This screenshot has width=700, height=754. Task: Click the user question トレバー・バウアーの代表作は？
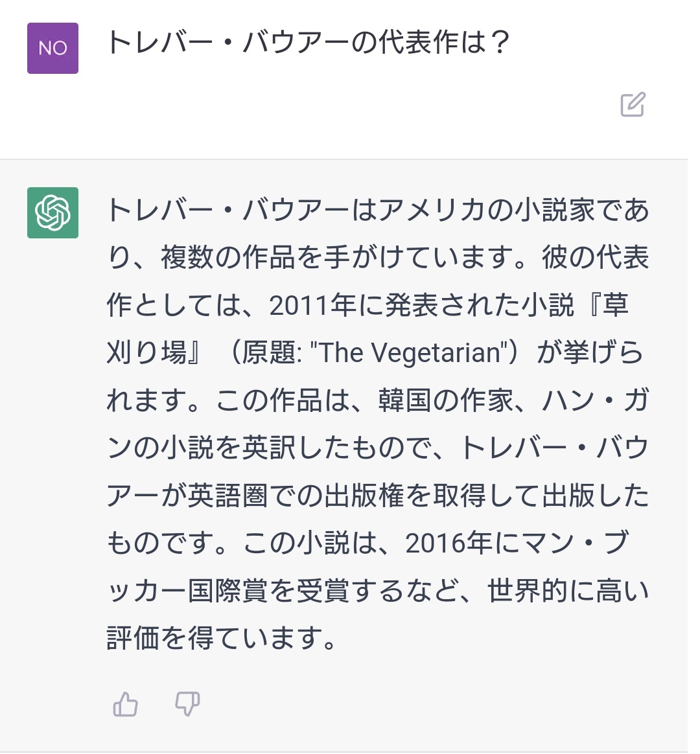(309, 42)
